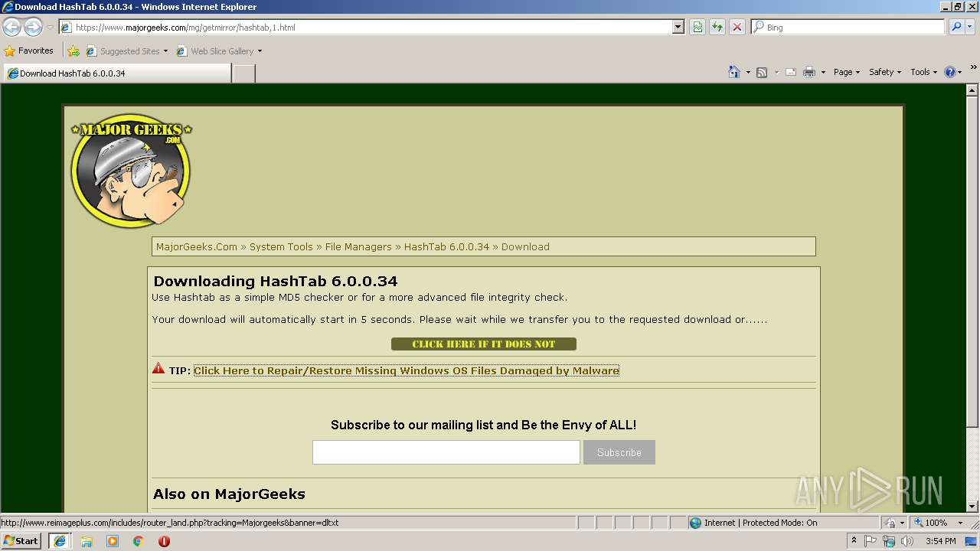This screenshot has width=980, height=551.
Task: Click the Downloading HashTab 6.0.0.34 heading
Action: (276, 281)
